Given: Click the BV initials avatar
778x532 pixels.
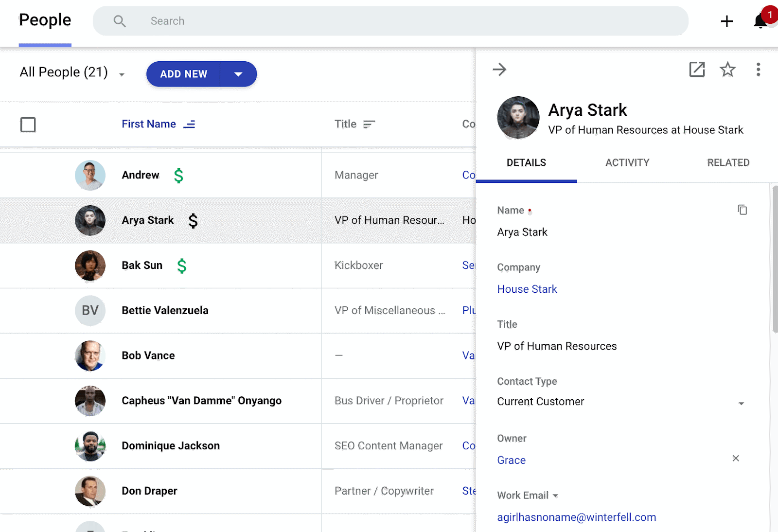Looking at the screenshot, I should pos(90,310).
